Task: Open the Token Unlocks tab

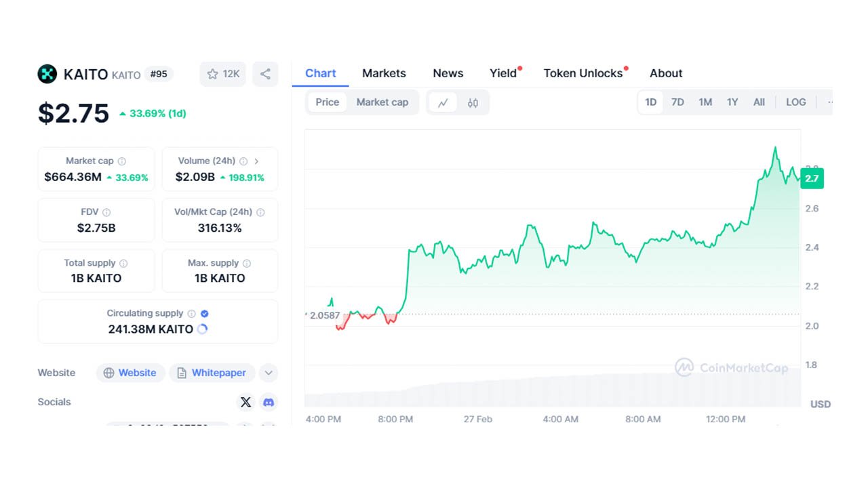Action: pos(583,73)
